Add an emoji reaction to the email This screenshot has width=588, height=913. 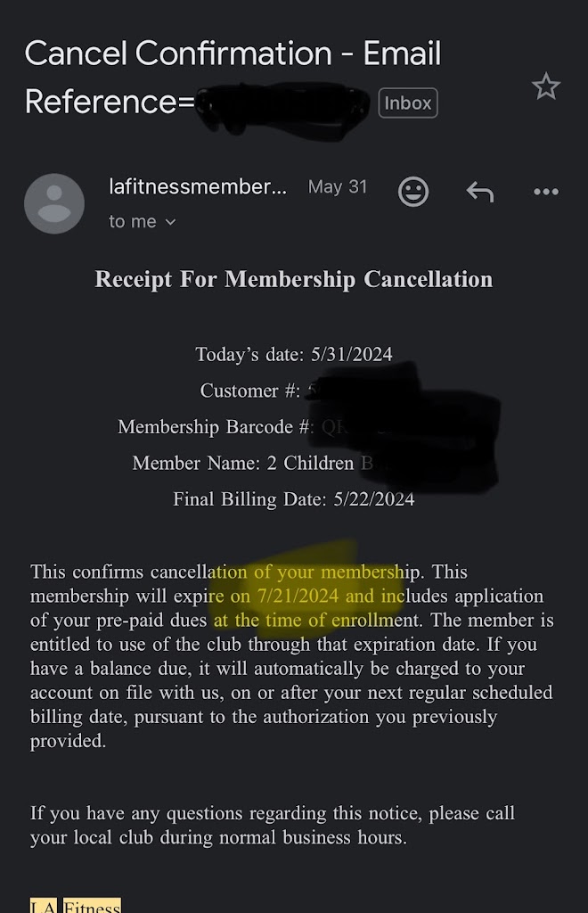[412, 192]
